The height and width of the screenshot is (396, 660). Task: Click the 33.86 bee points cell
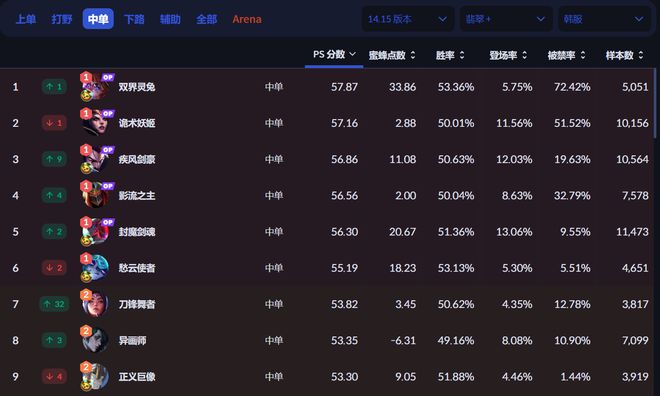(402, 87)
